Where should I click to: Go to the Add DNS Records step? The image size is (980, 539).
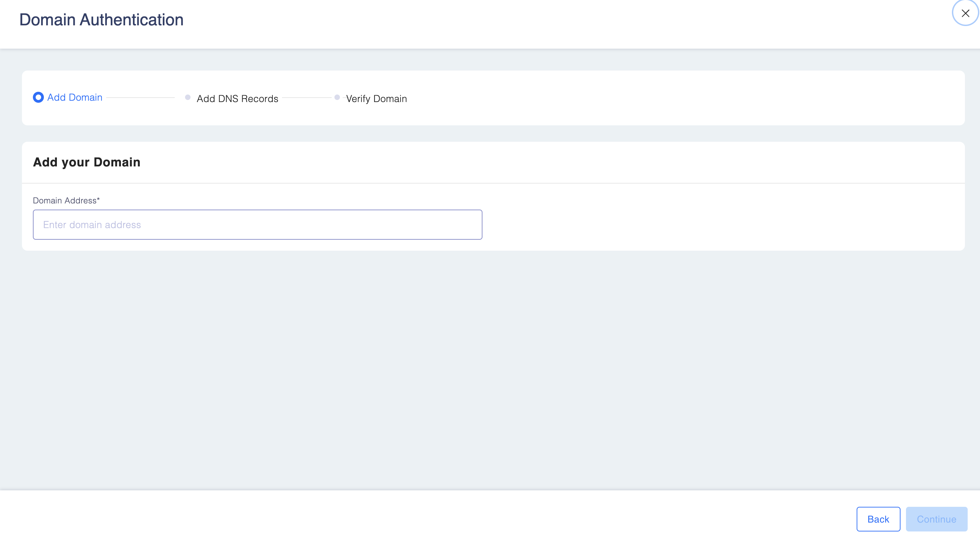coord(237,99)
